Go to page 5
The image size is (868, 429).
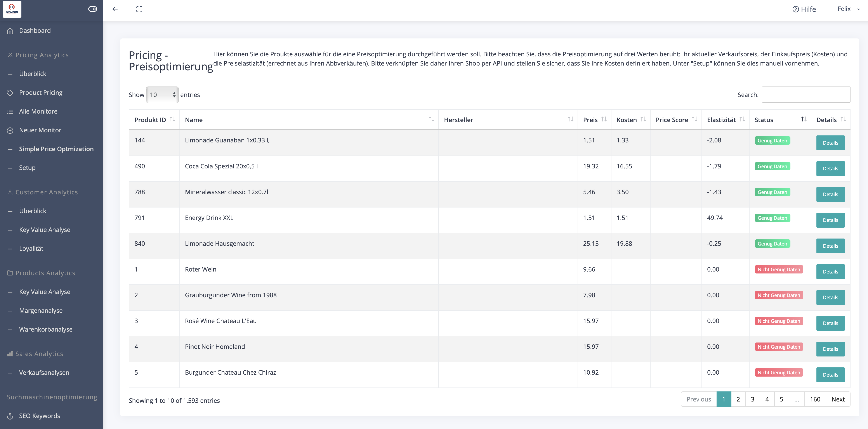point(781,399)
